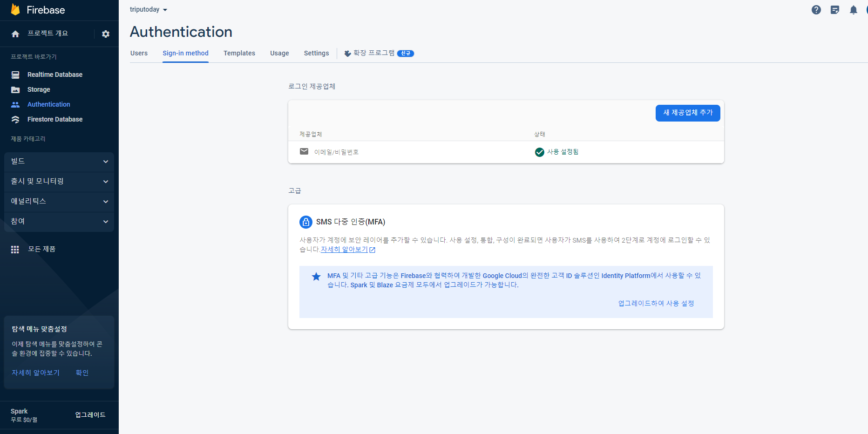Click 자세히 알아보기 in navigation tip
Image resolution: width=868 pixels, height=434 pixels.
pos(35,373)
